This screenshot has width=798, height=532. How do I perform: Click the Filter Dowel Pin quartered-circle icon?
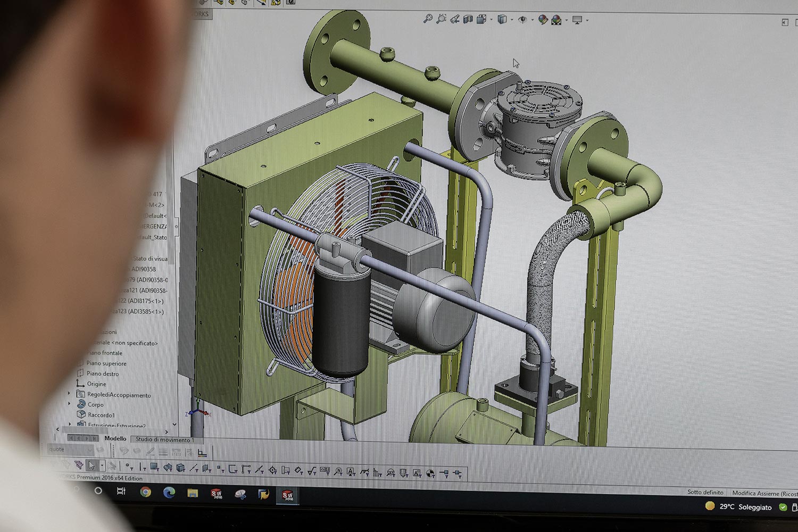[430, 473]
